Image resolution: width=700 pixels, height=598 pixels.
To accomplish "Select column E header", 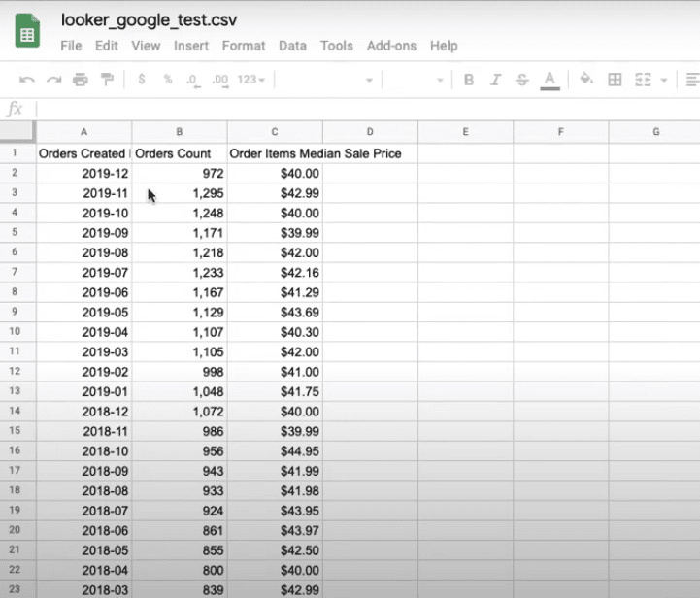I will click(466, 132).
